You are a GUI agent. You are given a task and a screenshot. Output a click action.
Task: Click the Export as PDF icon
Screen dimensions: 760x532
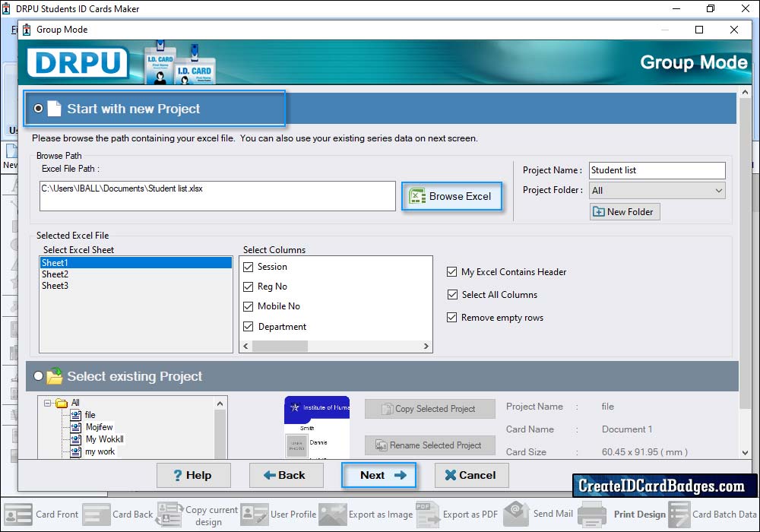427,514
